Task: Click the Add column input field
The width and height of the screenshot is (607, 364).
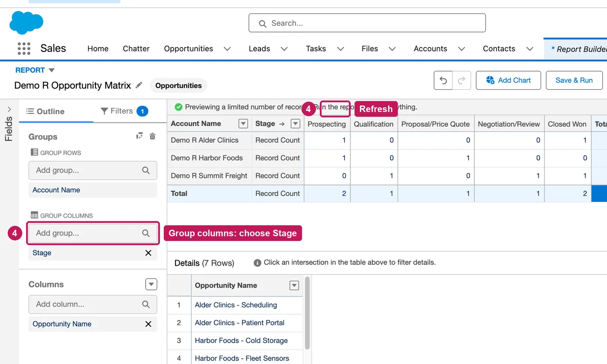Action: click(93, 304)
